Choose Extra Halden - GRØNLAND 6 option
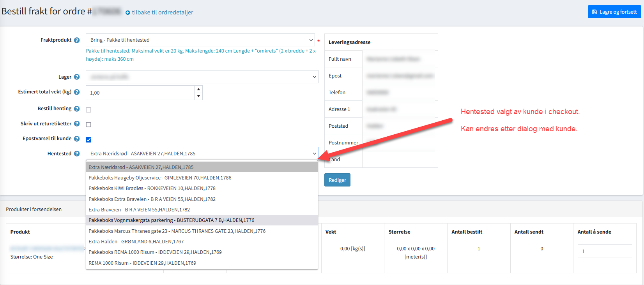This screenshot has height=285, width=644. coord(136,242)
